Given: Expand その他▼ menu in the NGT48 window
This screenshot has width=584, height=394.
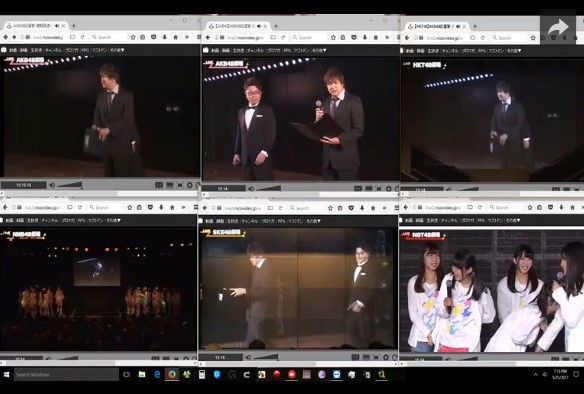Looking at the screenshot, I should click(x=513, y=220).
